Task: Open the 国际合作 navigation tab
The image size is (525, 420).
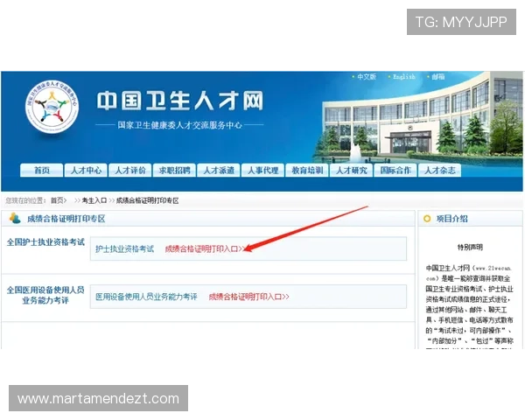Action: tap(395, 171)
